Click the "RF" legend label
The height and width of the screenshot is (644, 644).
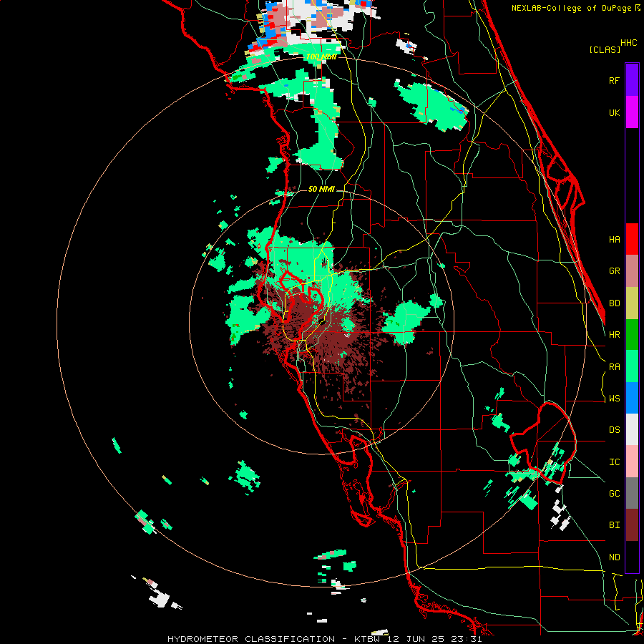coord(614,80)
